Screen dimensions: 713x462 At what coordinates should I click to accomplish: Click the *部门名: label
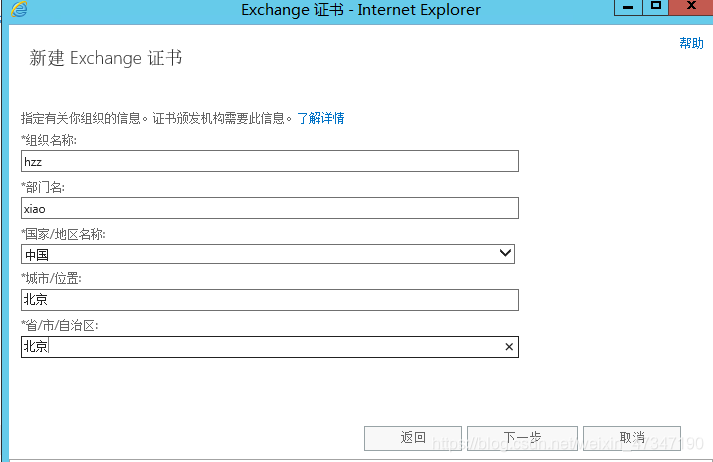click(x=43, y=187)
